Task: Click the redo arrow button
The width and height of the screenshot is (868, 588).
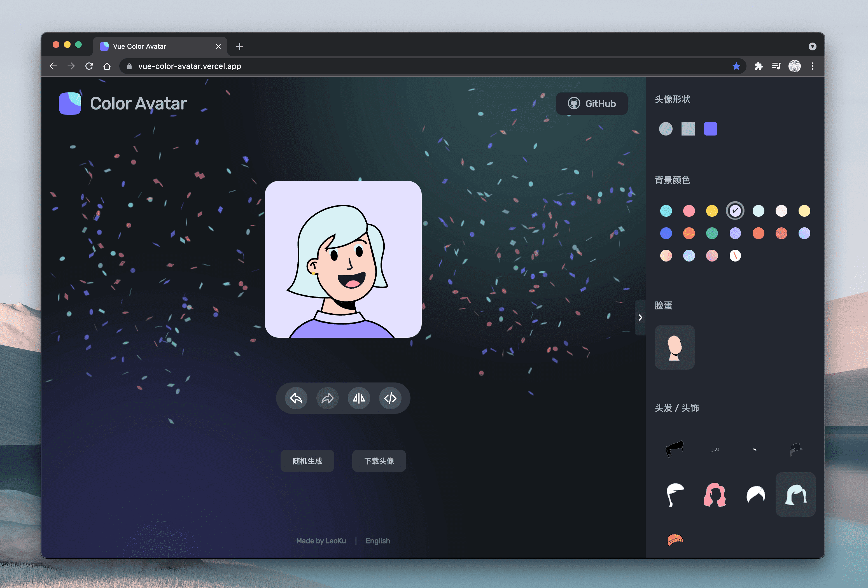Action: pyautogui.click(x=328, y=398)
